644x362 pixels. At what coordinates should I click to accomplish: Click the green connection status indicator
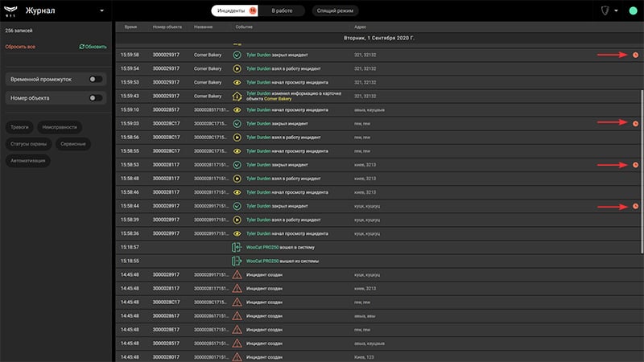[x=633, y=10]
